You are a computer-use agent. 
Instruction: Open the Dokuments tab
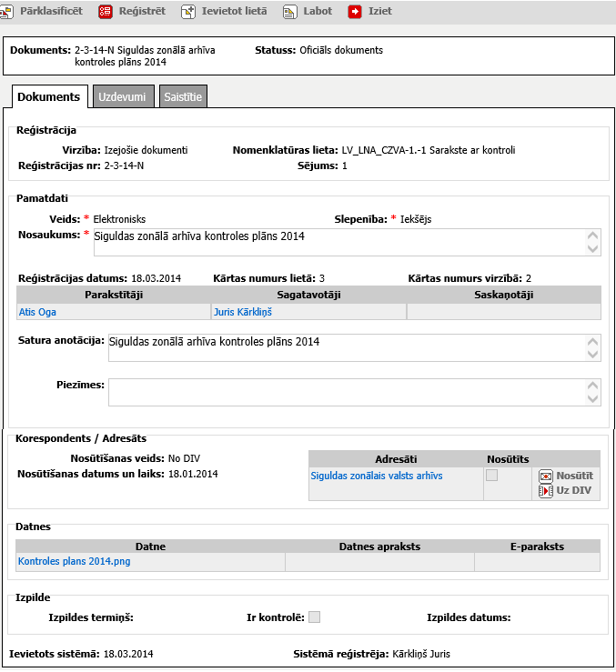pyautogui.click(x=49, y=96)
